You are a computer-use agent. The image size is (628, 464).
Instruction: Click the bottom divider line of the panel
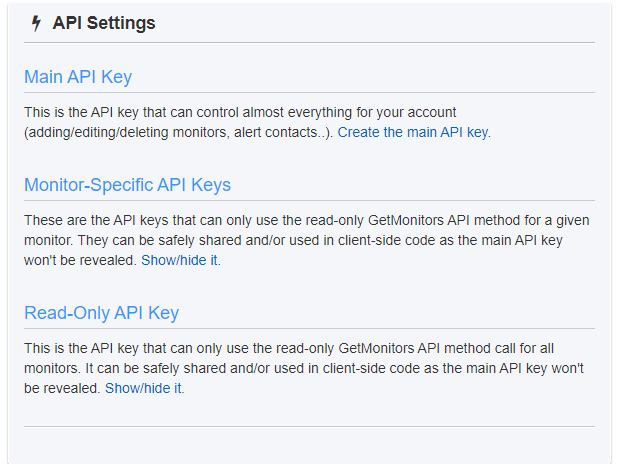point(309,427)
